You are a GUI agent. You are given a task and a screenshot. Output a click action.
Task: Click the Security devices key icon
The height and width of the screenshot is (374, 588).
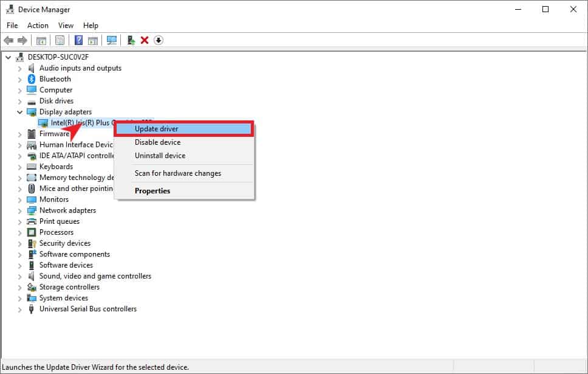pyautogui.click(x=32, y=243)
